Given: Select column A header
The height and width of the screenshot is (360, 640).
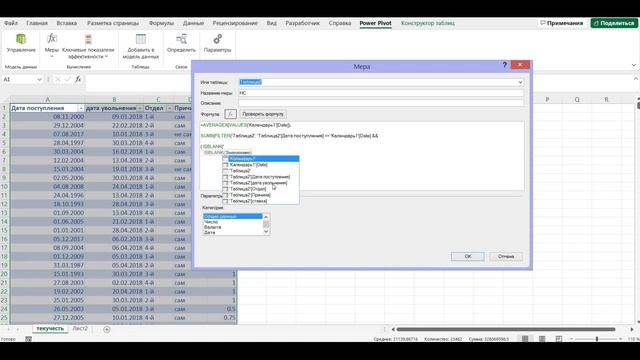Looking at the screenshot, I should click(x=47, y=100).
